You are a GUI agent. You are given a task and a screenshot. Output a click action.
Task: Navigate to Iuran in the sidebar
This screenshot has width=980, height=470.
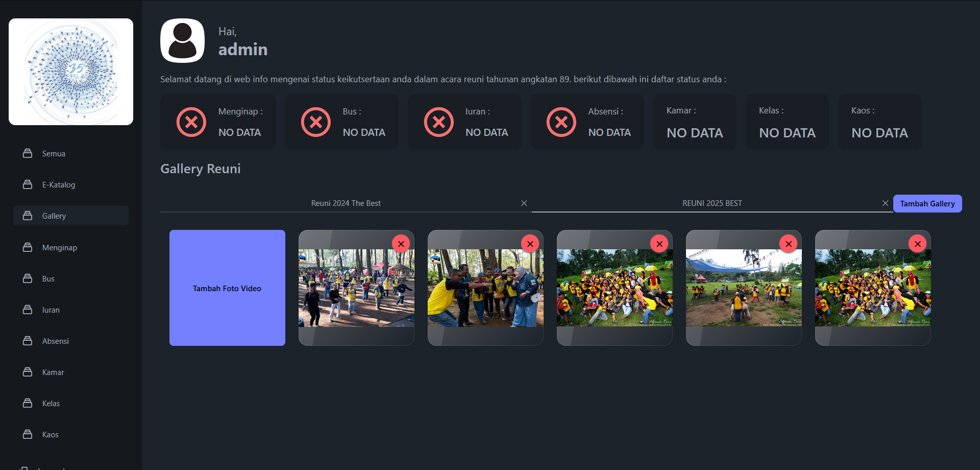pos(51,310)
